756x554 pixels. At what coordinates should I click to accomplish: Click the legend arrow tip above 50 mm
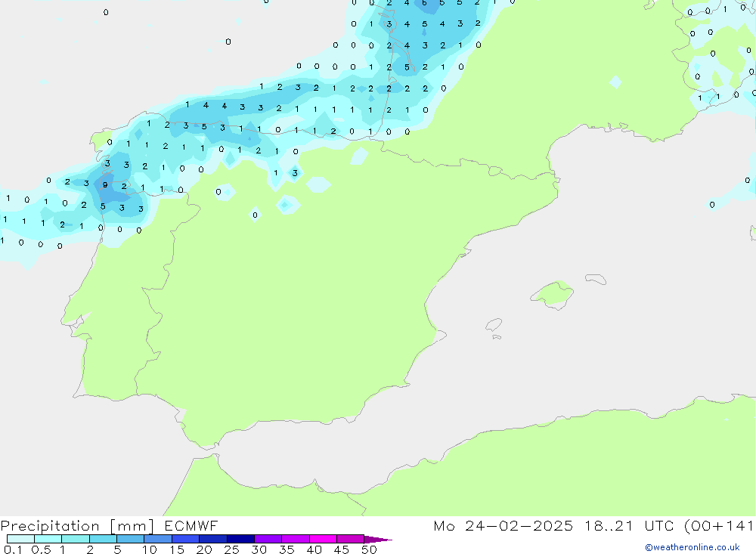click(x=378, y=539)
